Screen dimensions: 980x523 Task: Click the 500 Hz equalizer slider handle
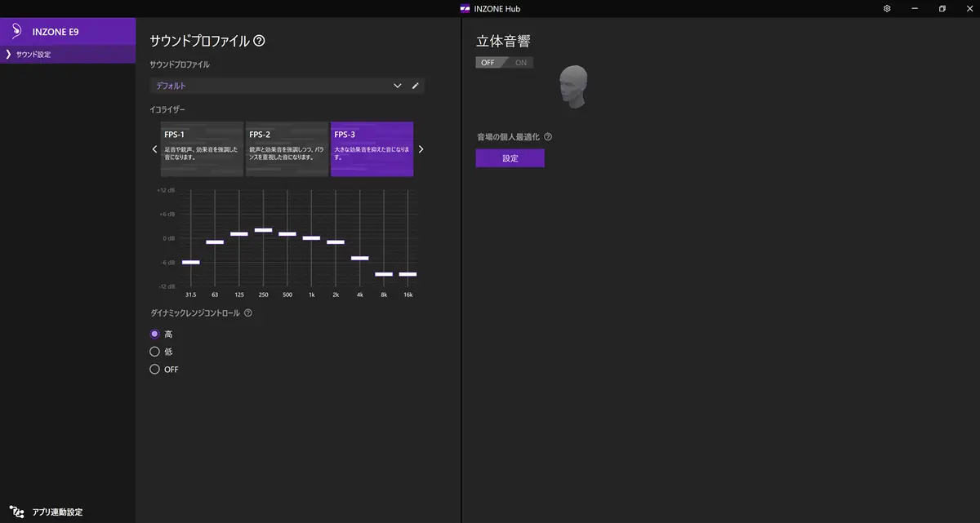[287, 234]
